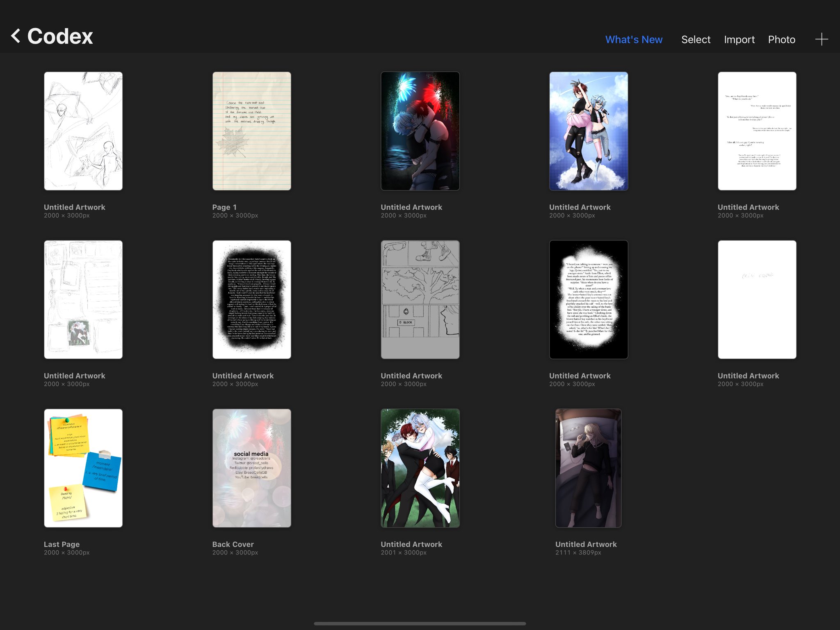Open the glowing wings night artwork
The width and height of the screenshot is (840, 630).
(x=420, y=131)
